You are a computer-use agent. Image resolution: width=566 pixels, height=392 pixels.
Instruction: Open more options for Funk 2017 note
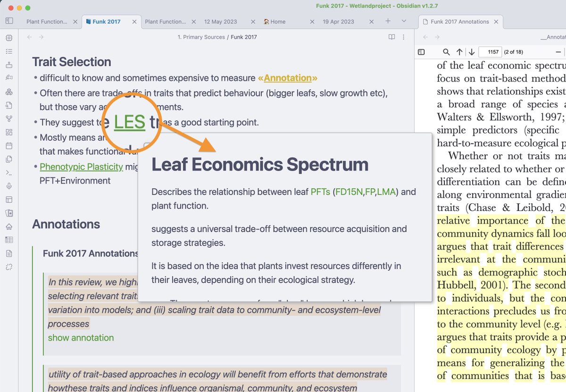pyautogui.click(x=403, y=37)
